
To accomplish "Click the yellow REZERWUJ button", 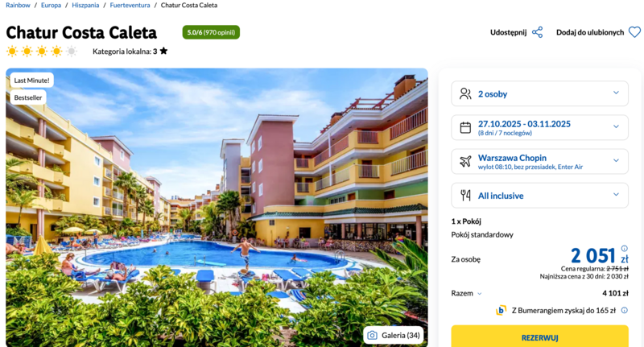I will pos(539,337).
